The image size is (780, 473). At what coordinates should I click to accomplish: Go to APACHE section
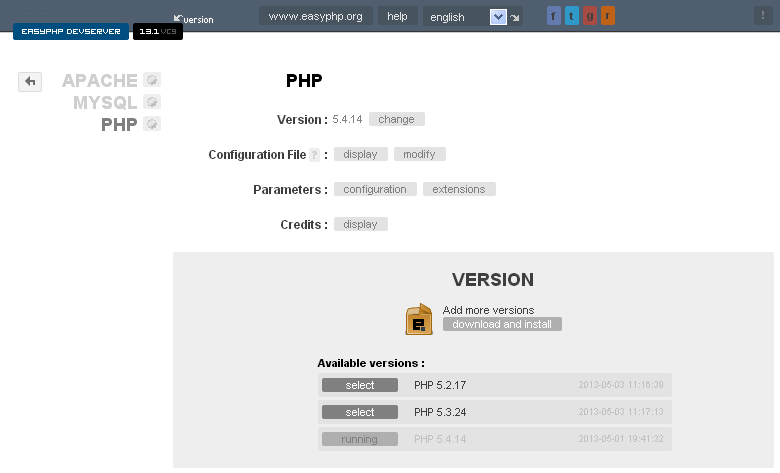tap(99, 81)
